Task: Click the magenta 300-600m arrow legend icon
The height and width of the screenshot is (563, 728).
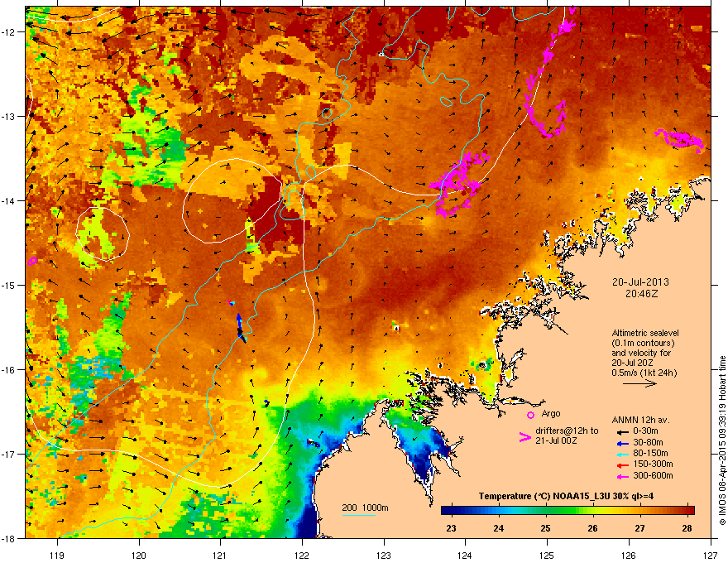Action: pyautogui.click(x=622, y=477)
